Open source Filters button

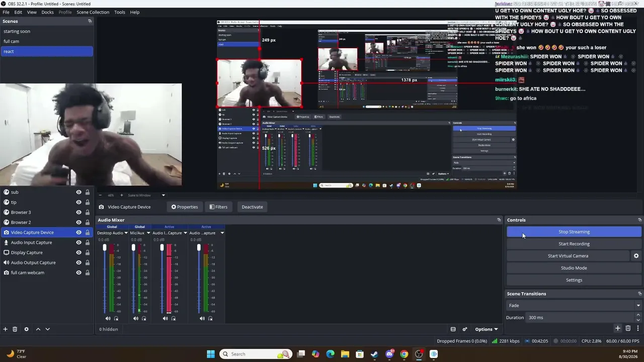tap(218, 207)
